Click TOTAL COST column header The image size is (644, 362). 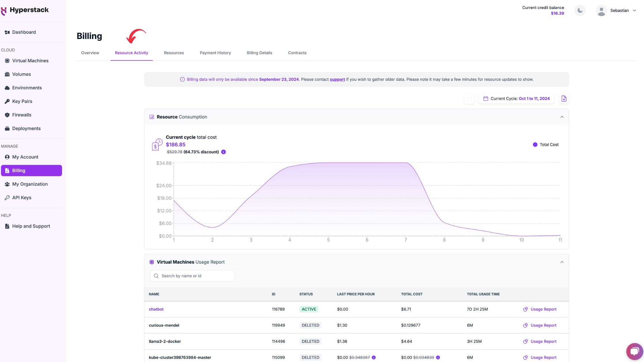coord(412,294)
